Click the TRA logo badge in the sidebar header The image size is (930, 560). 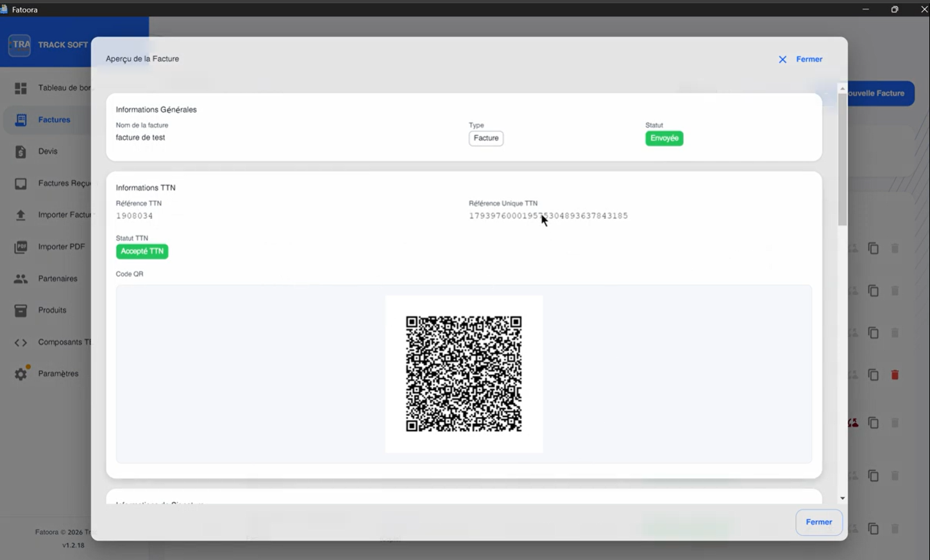pos(20,45)
